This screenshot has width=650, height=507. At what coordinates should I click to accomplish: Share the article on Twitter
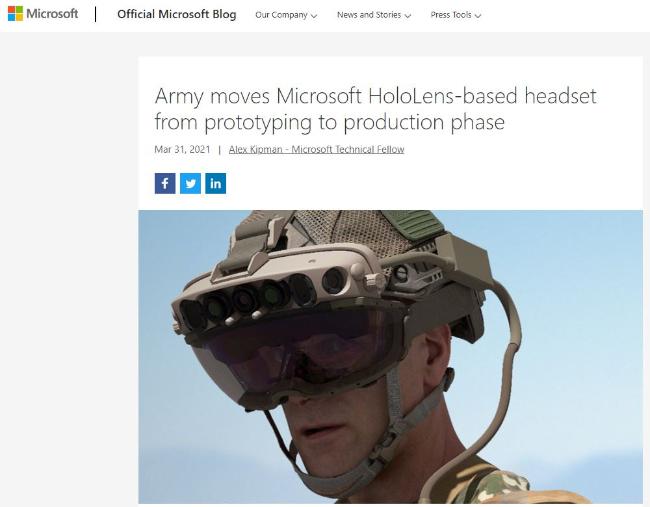tap(190, 183)
